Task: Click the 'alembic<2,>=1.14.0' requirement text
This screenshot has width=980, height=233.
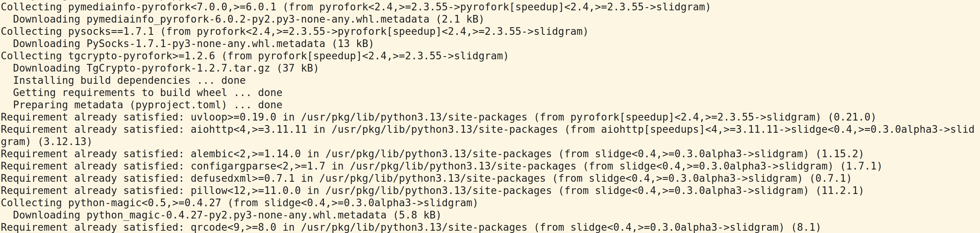Action: pyautogui.click(x=245, y=154)
